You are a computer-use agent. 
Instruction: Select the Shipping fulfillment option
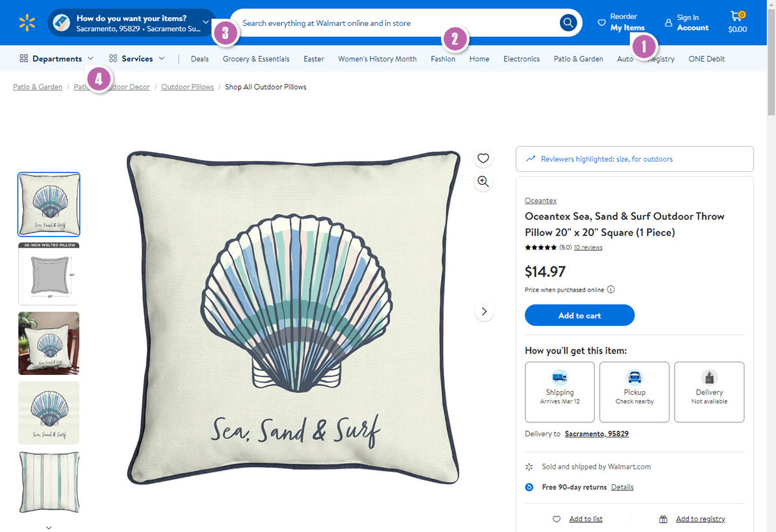559,392
